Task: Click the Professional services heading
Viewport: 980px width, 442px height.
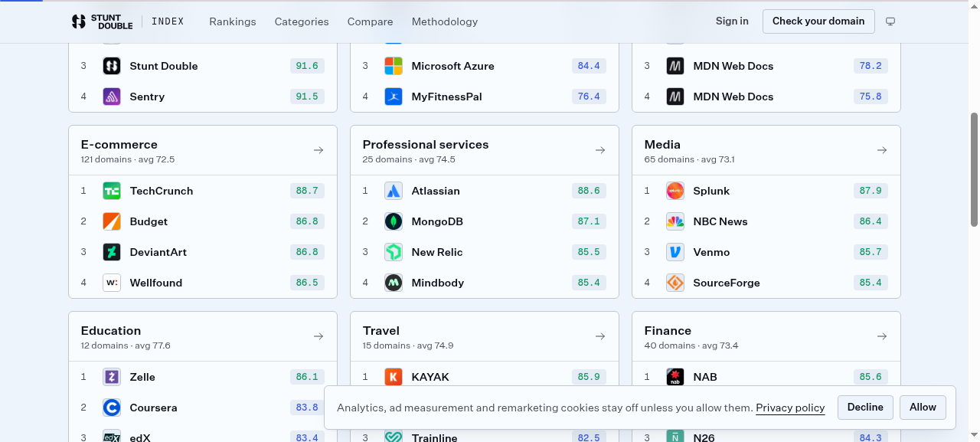Action: (426, 144)
